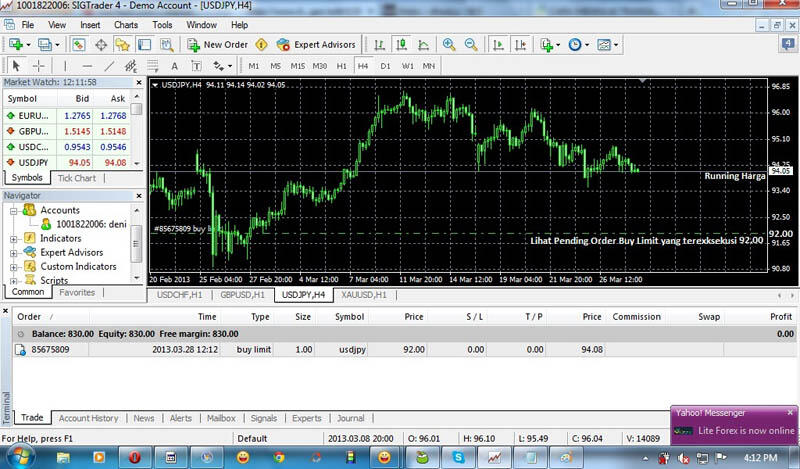800x469 pixels.
Task: Collapse the Accounts tree node
Action: click(13, 211)
